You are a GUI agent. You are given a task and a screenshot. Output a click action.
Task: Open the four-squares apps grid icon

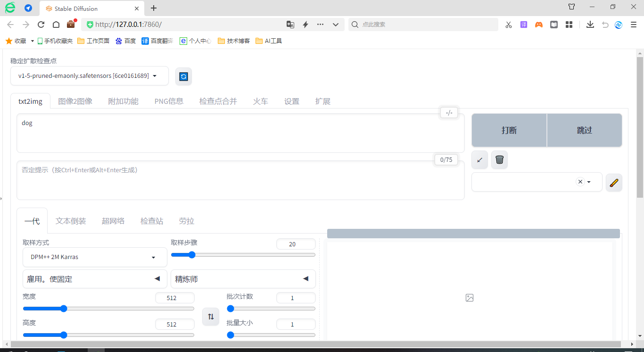569,25
